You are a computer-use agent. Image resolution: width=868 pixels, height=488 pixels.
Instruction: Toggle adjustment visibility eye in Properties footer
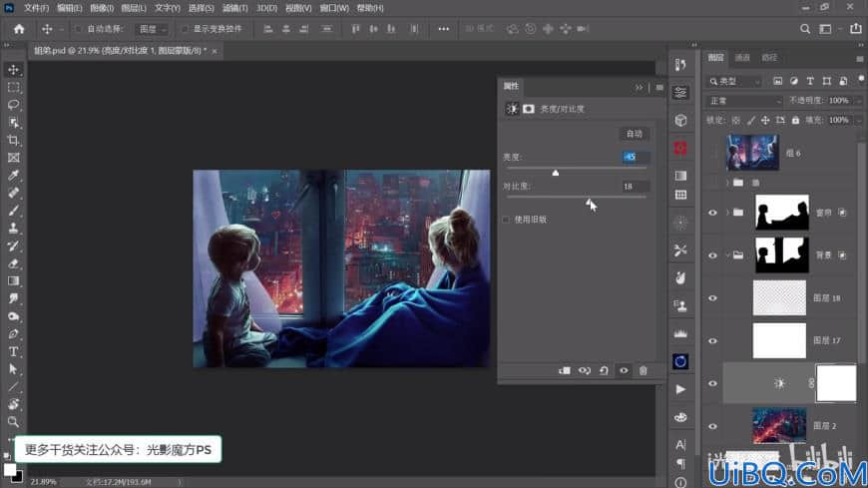[624, 370]
